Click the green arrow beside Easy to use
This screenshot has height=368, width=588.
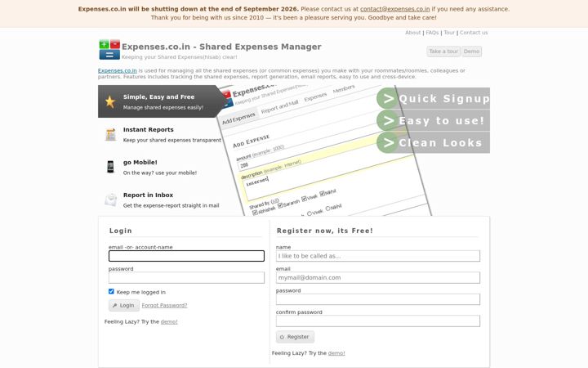coord(387,120)
